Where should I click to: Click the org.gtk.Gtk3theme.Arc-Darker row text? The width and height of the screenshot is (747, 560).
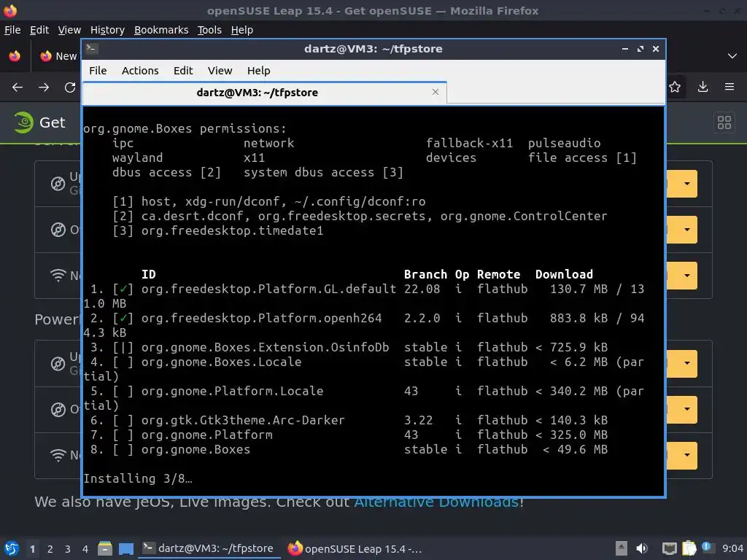click(x=243, y=420)
